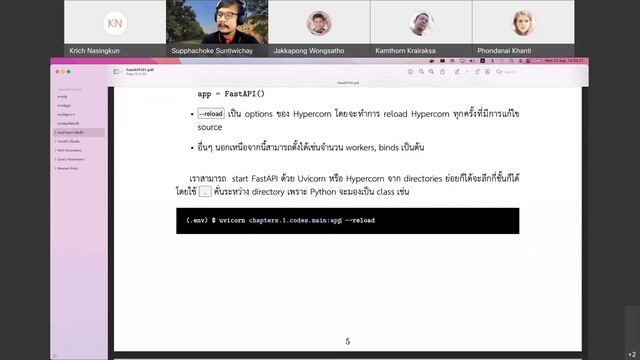This screenshot has height=360, width=640.
Task: Show the Markup toolbar circle icon
Action: pyautogui.click(x=487, y=72)
